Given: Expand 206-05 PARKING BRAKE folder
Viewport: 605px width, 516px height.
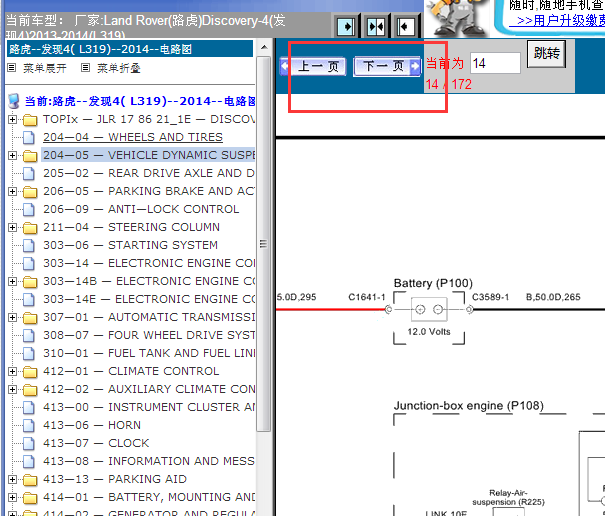Looking at the screenshot, I should click(12, 191).
